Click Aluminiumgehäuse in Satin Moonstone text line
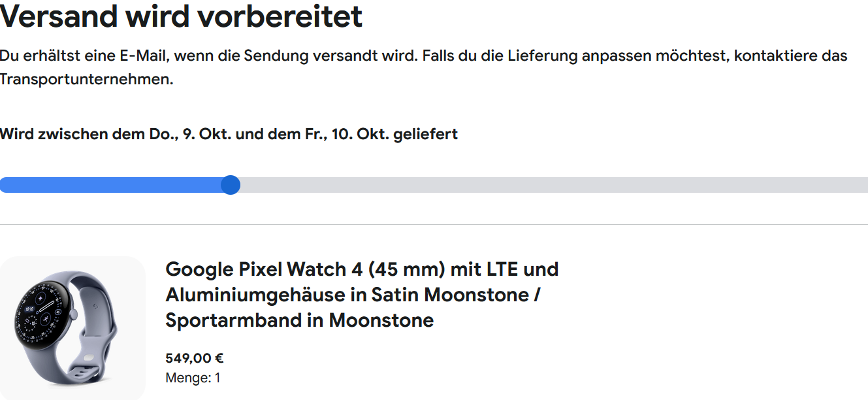The height and width of the screenshot is (400, 868). (x=353, y=295)
